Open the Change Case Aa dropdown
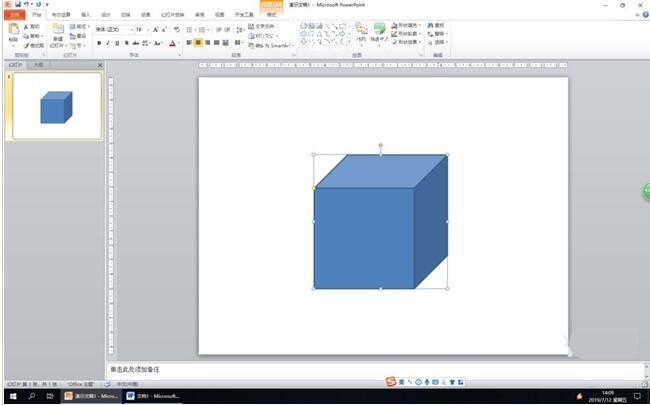650x405 pixels. (x=158, y=43)
